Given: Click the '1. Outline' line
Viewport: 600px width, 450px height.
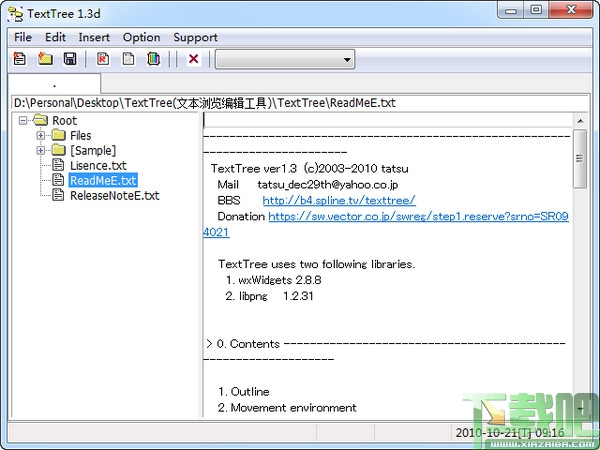Looking at the screenshot, I should coord(244,391).
